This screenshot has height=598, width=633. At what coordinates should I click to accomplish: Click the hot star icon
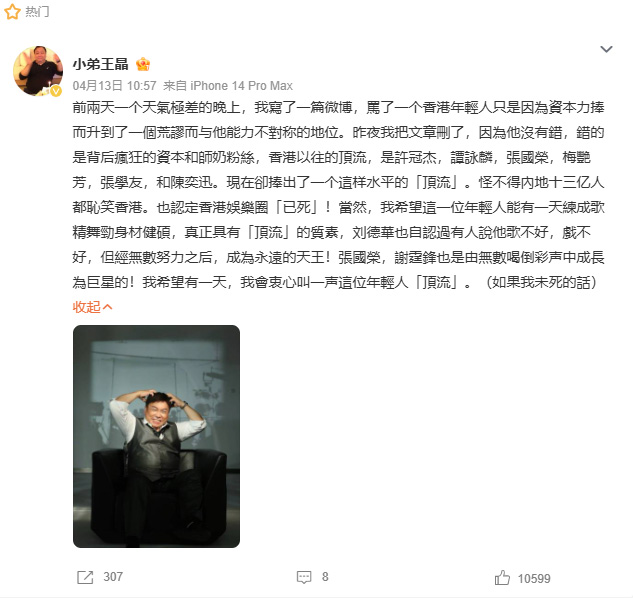[12, 11]
